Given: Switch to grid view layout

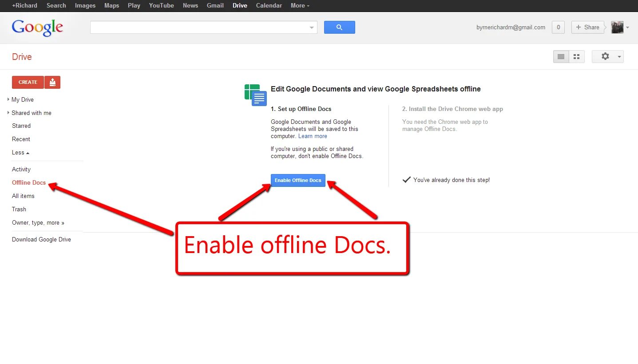Looking at the screenshot, I should [577, 57].
